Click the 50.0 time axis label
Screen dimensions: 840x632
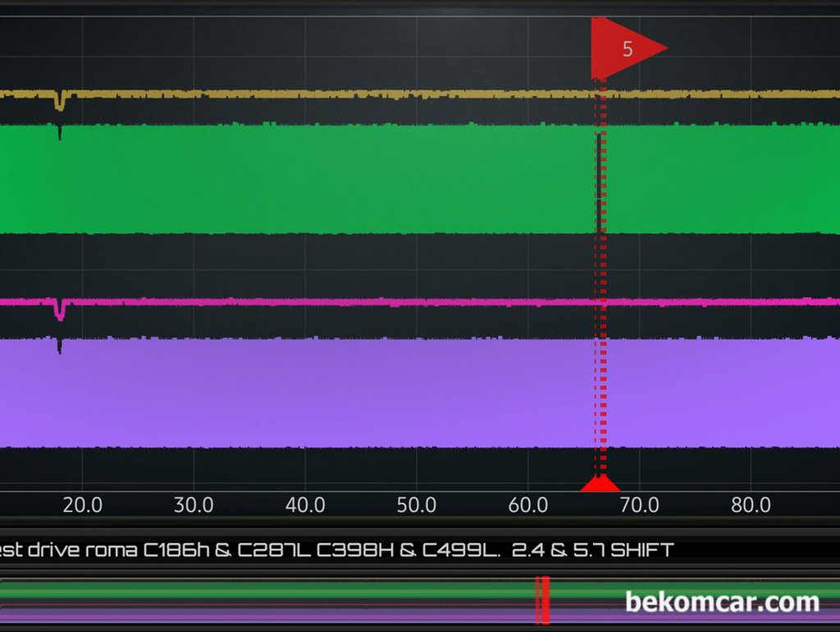[x=417, y=505]
